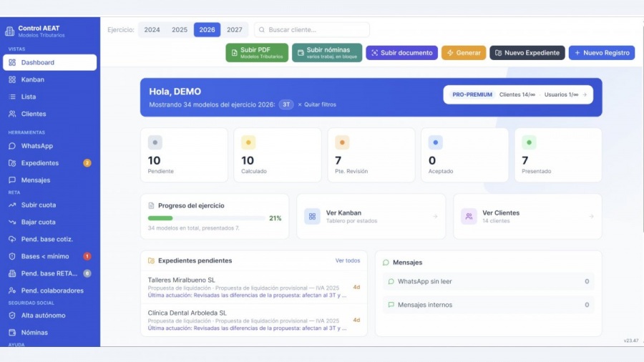Click the Pend. colaboradores person icon
The height and width of the screenshot is (362, 644).
12,290
